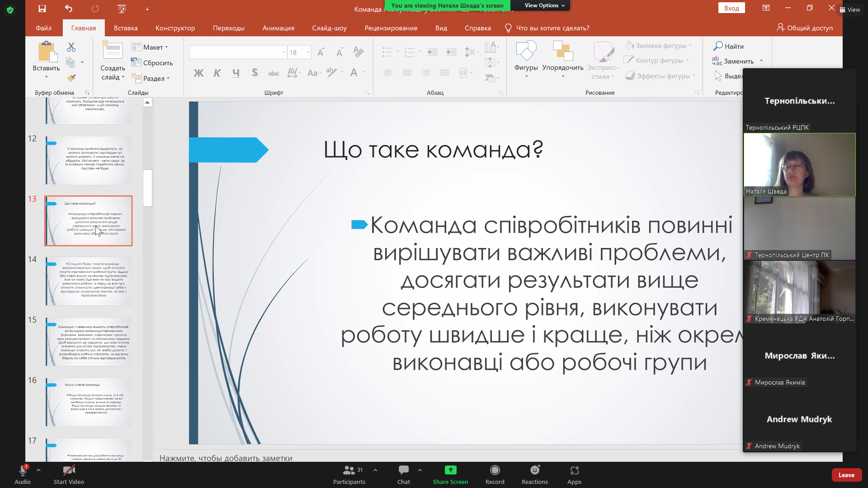Screen dimensions: 868x488
Task: Click the Redo arrow icon
Action: [x=95, y=9]
